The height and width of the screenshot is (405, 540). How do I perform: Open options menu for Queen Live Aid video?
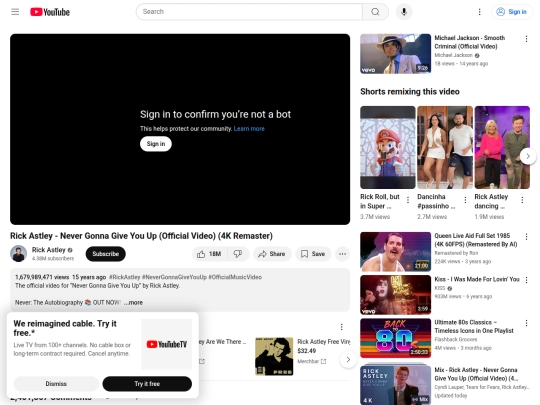point(526,237)
